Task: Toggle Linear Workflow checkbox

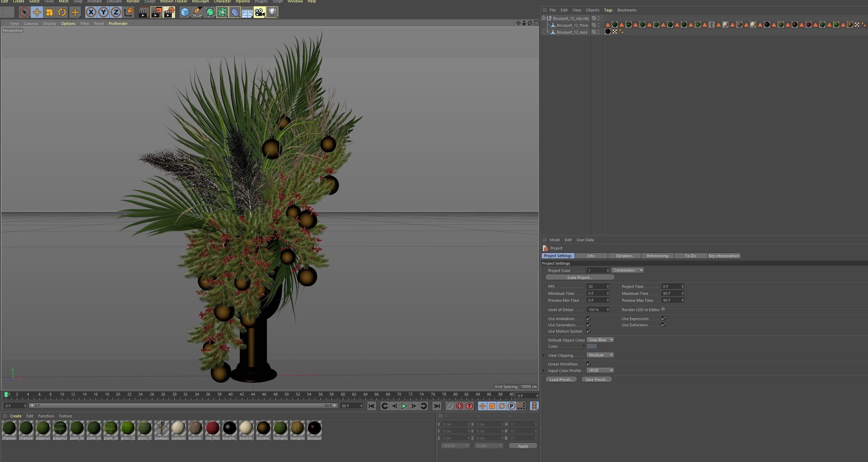Action: click(588, 364)
